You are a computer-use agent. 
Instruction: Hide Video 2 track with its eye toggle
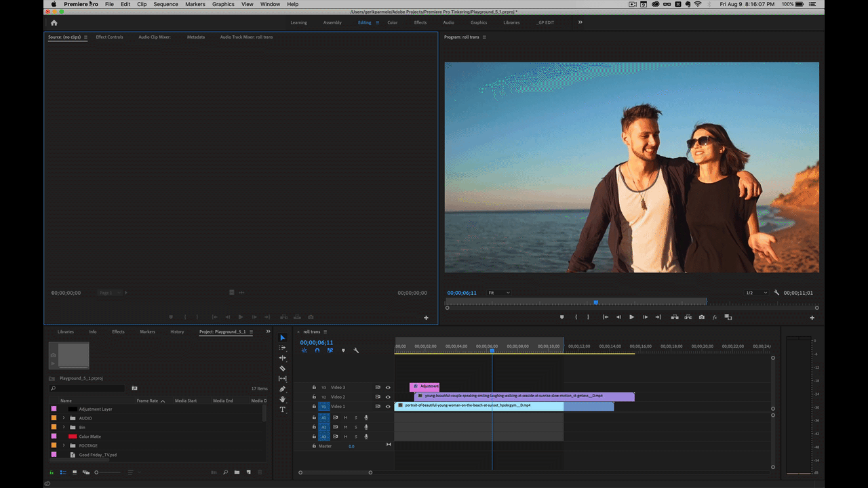[388, 397]
